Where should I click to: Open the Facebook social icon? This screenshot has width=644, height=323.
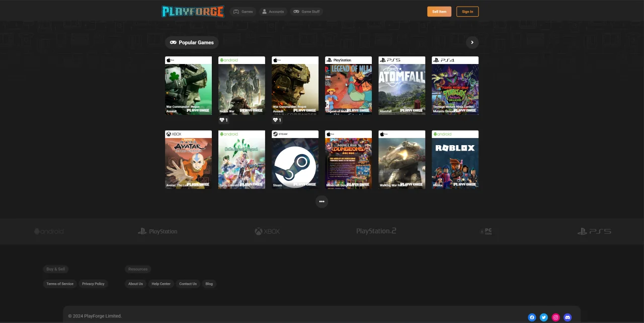[532, 317]
